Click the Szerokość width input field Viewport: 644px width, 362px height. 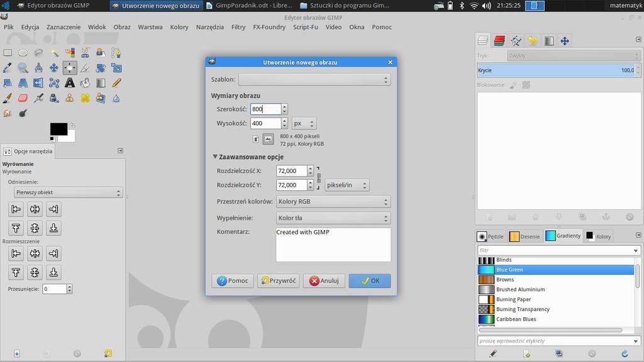point(266,109)
